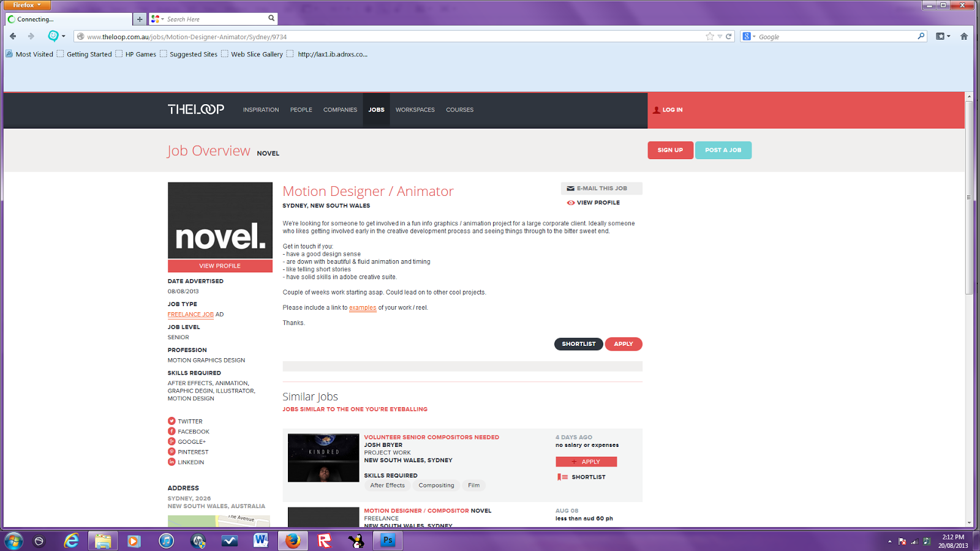Image resolution: width=980 pixels, height=551 pixels.
Task: Click the Log In link
Action: tap(673, 110)
